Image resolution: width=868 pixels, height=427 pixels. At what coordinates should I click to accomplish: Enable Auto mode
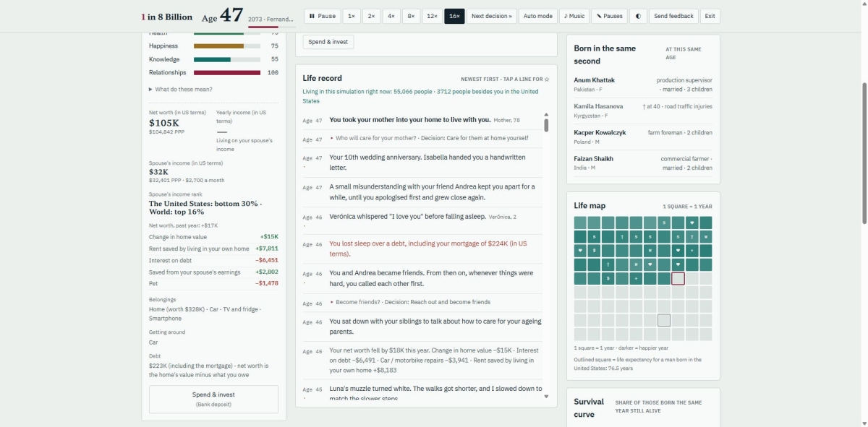tap(537, 16)
